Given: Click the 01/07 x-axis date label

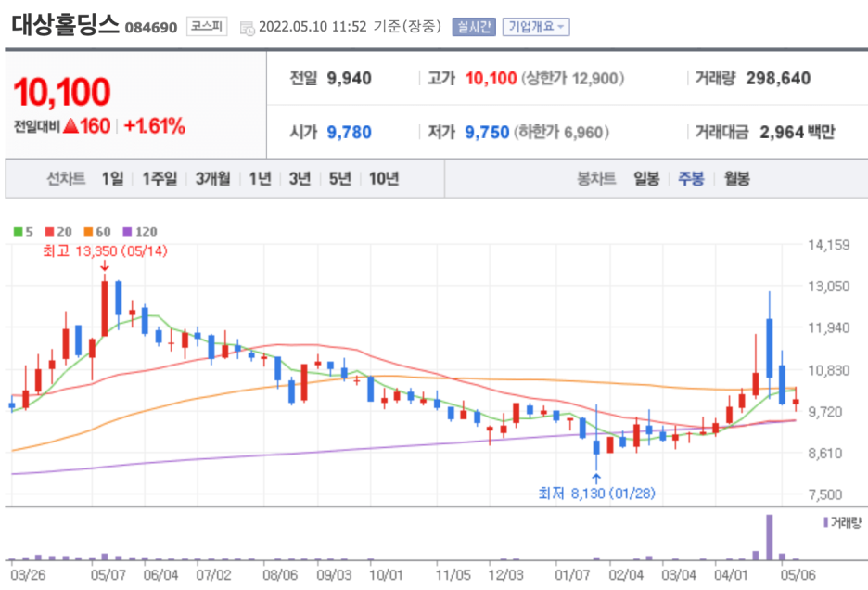Looking at the screenshot, I should [572, 575].
